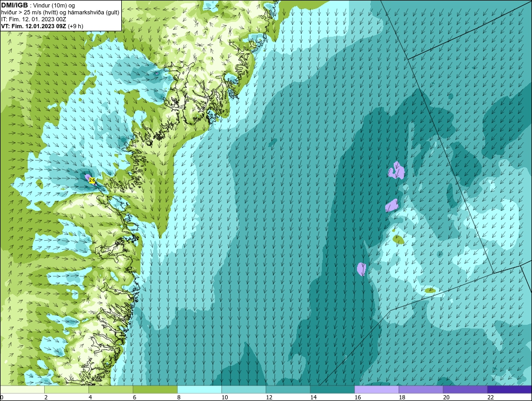532x401 pixels.
Task: Click the 0–2 m/s palest legend swatch
Action: pos(22,389)
